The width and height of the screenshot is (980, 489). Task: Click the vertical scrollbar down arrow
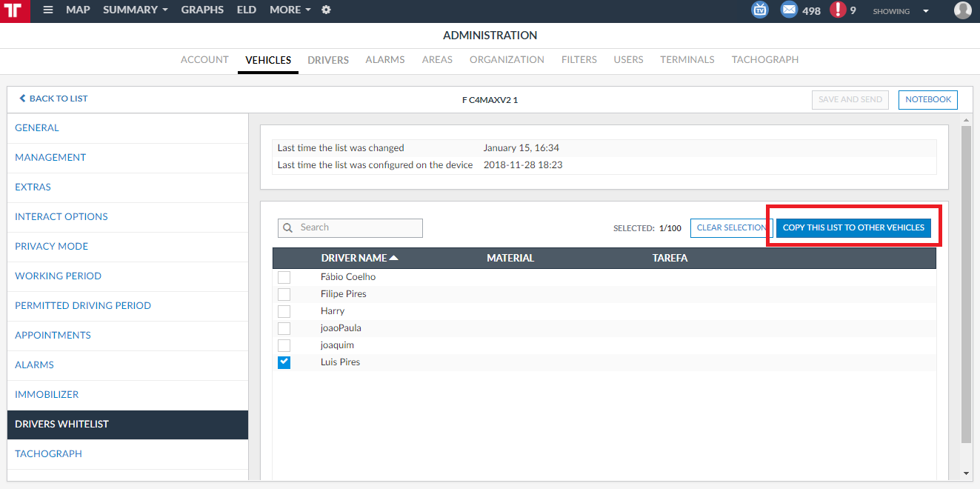pyautogui.click(x=966, y=473)
